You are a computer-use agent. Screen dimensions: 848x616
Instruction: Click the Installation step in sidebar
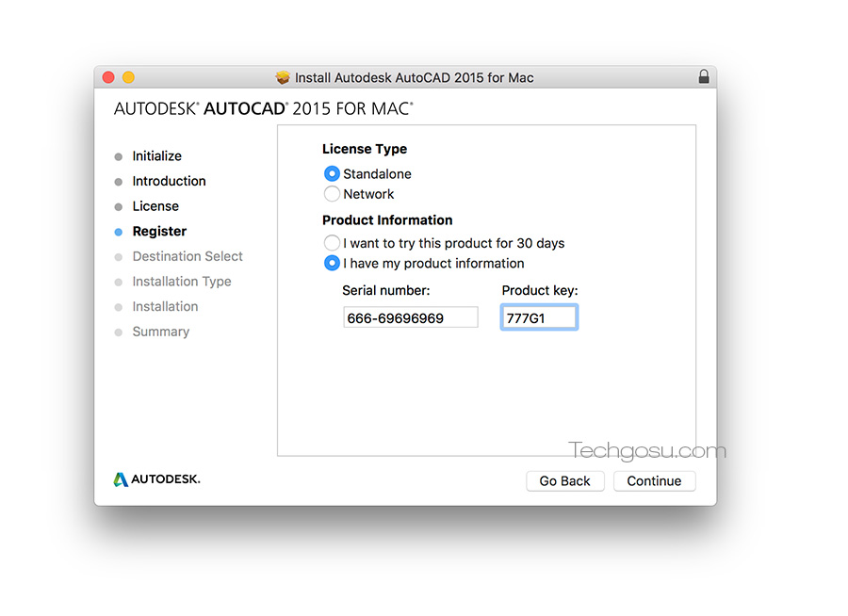tap(166, 307)
